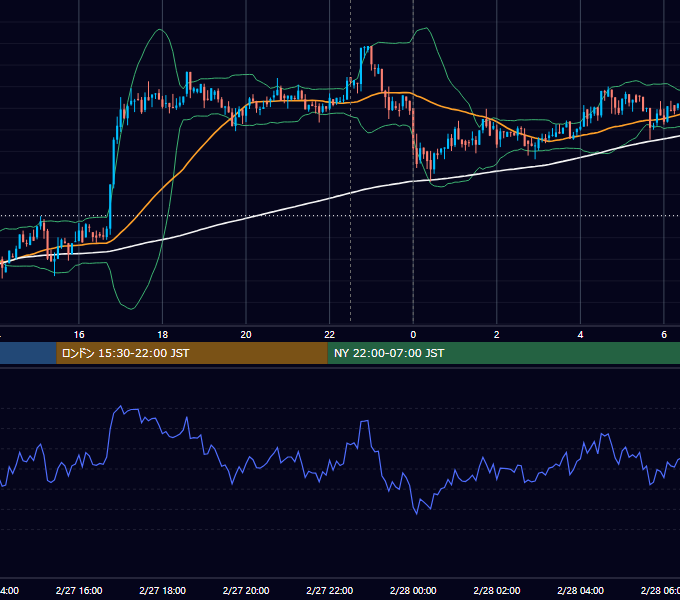Click the "2/28 00:00" label on the oscillator axis
Viewport: 680px width, 600px height.
(x=413, y=590)
